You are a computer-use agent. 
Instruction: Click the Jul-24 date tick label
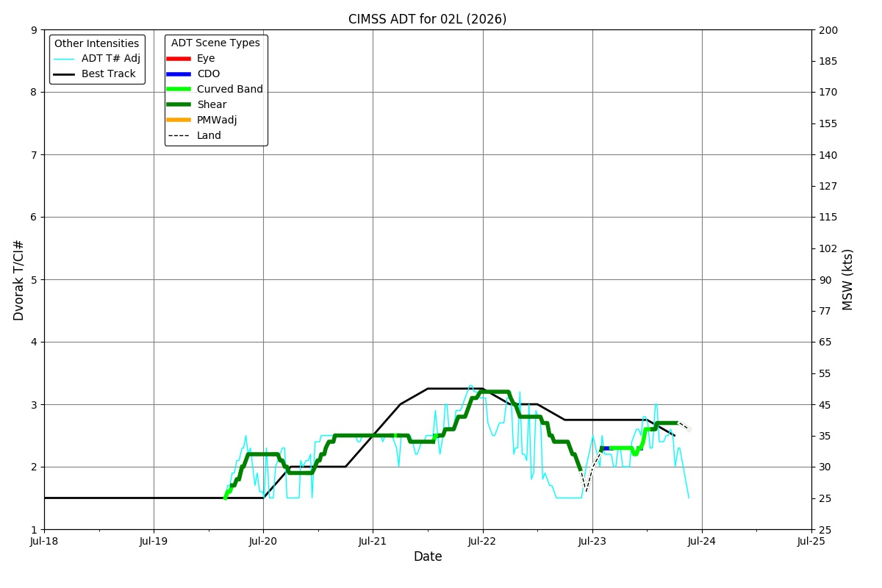click(702, 541)
